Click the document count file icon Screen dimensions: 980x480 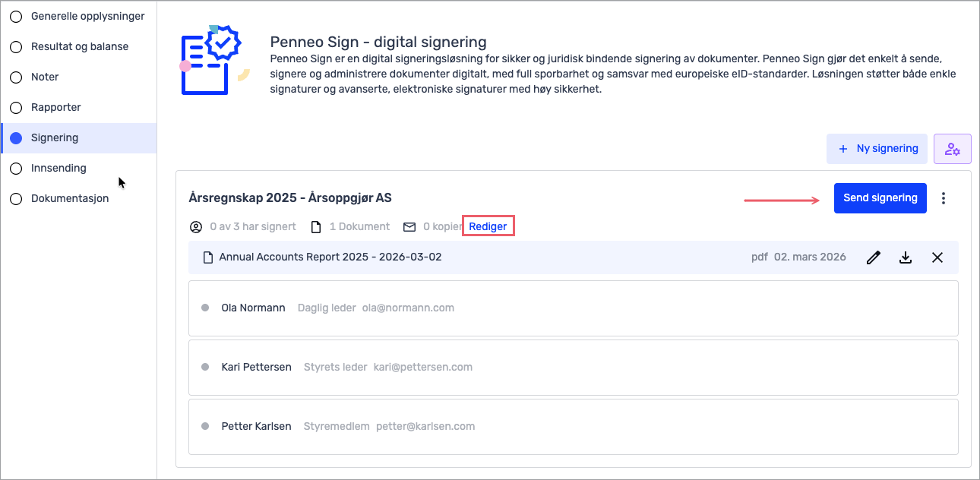click(317, 226)
